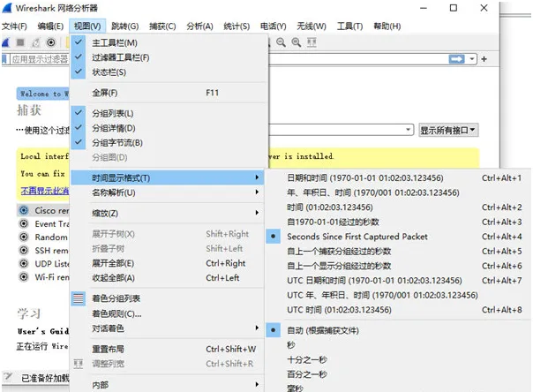Image resolution: width=533 pixels, height=392 pixels.
Task: Open 无线(W) menu
Action: pos(311,26)
